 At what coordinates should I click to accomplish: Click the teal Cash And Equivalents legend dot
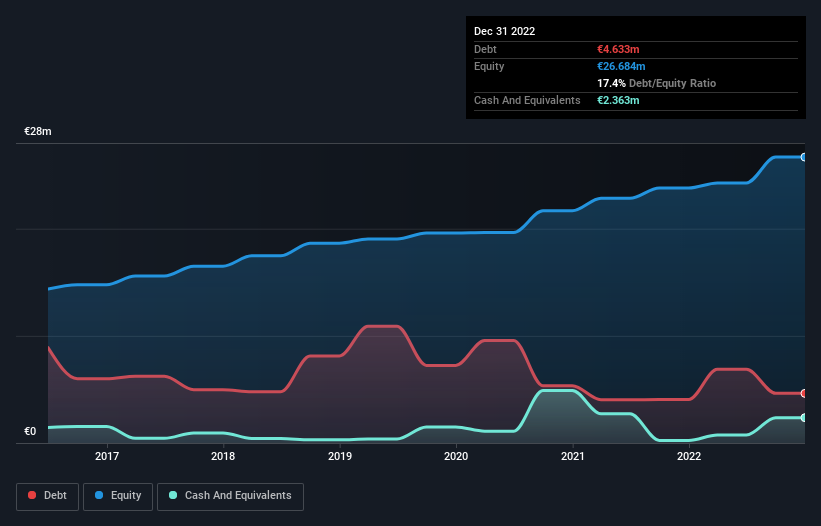(x=173, y=495)
